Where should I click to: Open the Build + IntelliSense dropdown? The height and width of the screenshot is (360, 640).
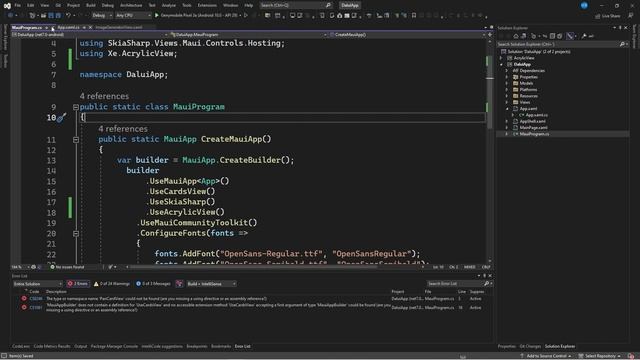click(211, 284)
